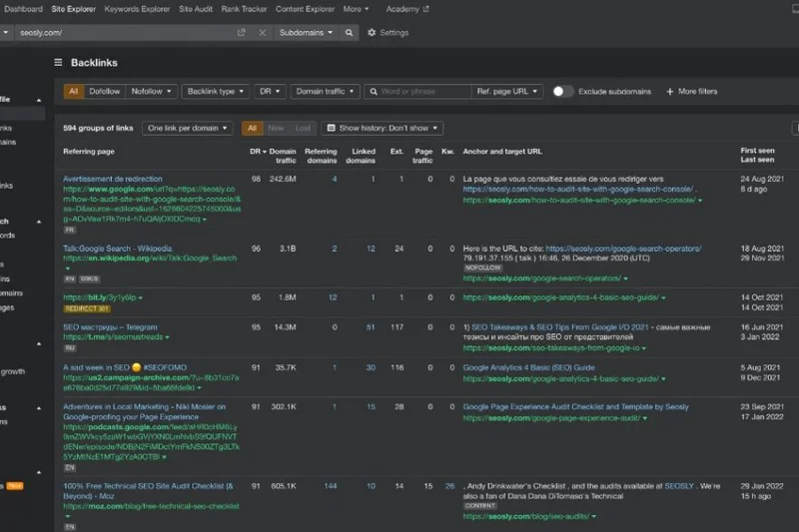
Task: Open the DR filter dropdown
Action: click(x=270, y=91)
